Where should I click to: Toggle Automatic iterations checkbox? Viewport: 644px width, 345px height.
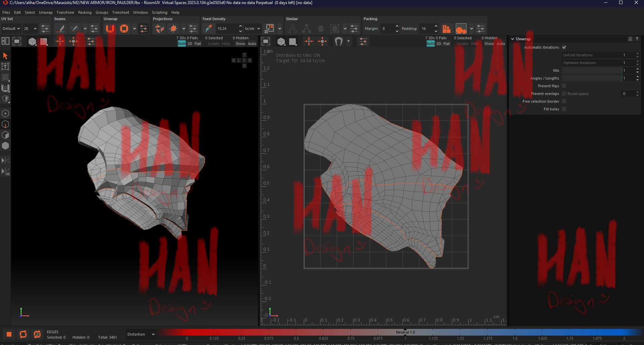pyautogui.click(x=564, y=47)
